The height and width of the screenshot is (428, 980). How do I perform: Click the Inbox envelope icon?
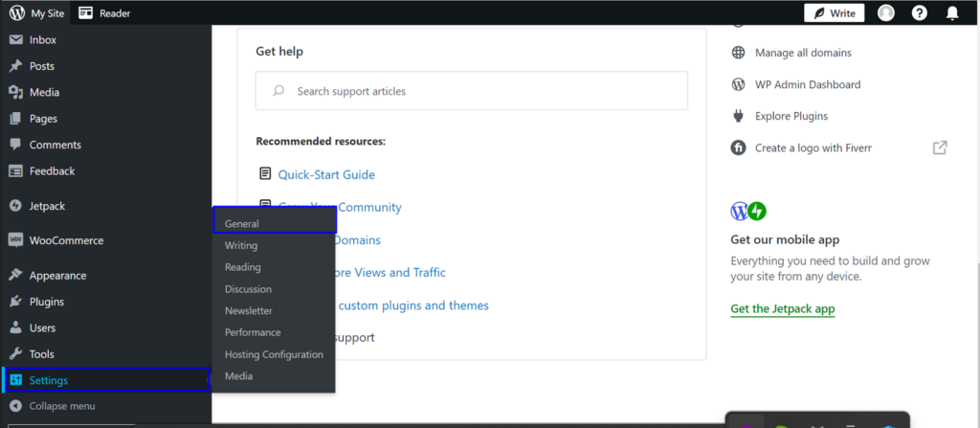point(16,40)
